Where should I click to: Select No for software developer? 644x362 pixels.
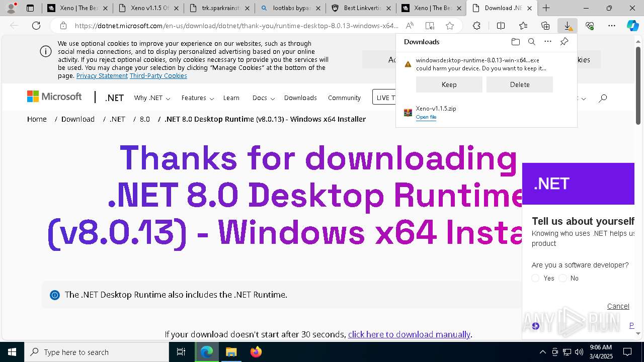coord(562,278)
